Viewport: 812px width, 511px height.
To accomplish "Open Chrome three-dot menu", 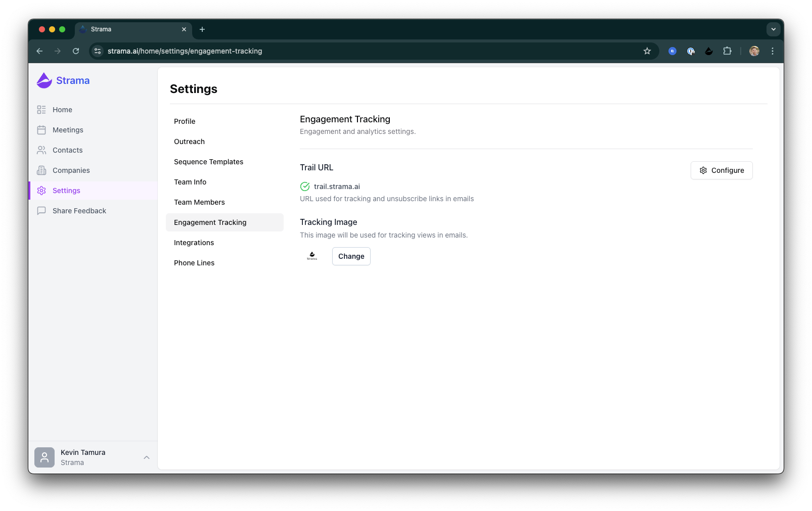I will [773, 51].
